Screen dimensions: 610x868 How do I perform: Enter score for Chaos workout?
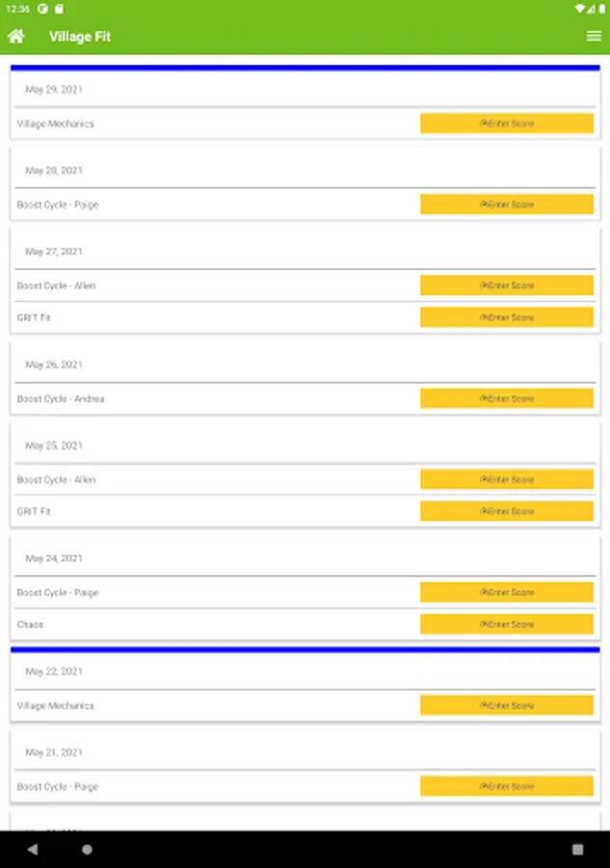click(x=506, y=624)
